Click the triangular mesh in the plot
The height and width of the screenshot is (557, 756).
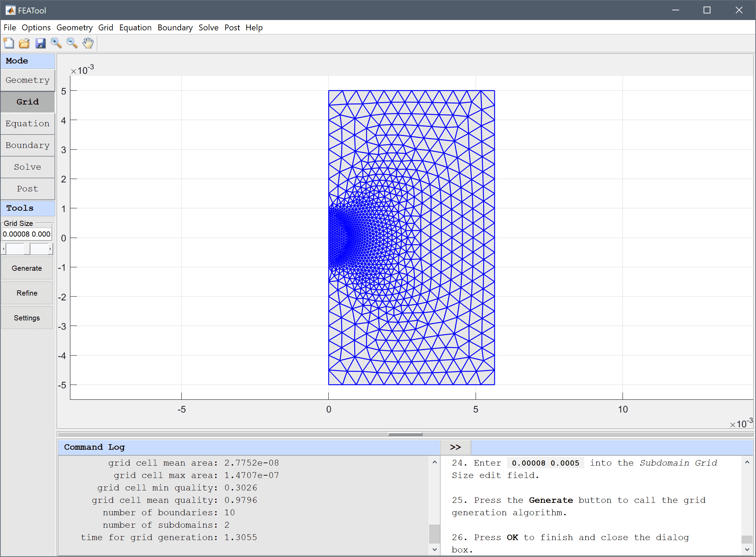411,238
